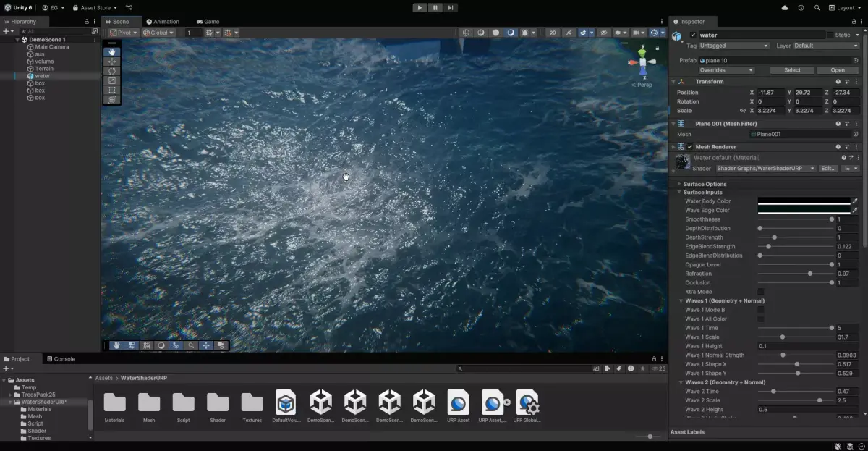Screen dimensions: 868x451
Task: Open the Water Body Color swatch
Action: click(804, 201)
